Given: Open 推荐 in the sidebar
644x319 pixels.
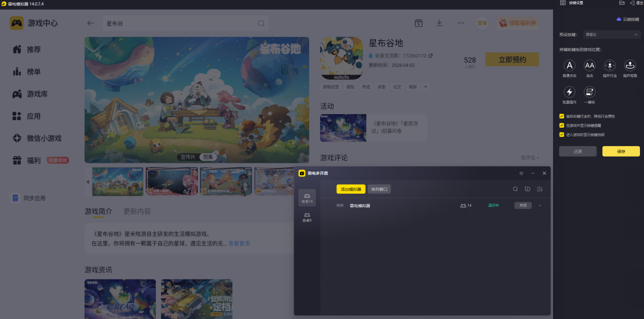Looking at the screenshot, I should pyautogui.click(x=34, y=50).
